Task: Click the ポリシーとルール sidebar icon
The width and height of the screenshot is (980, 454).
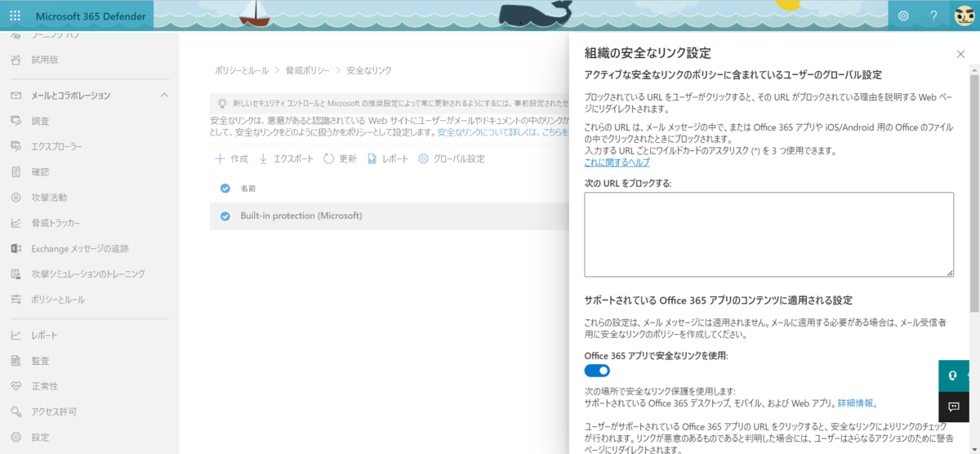Action: point(16,300)
